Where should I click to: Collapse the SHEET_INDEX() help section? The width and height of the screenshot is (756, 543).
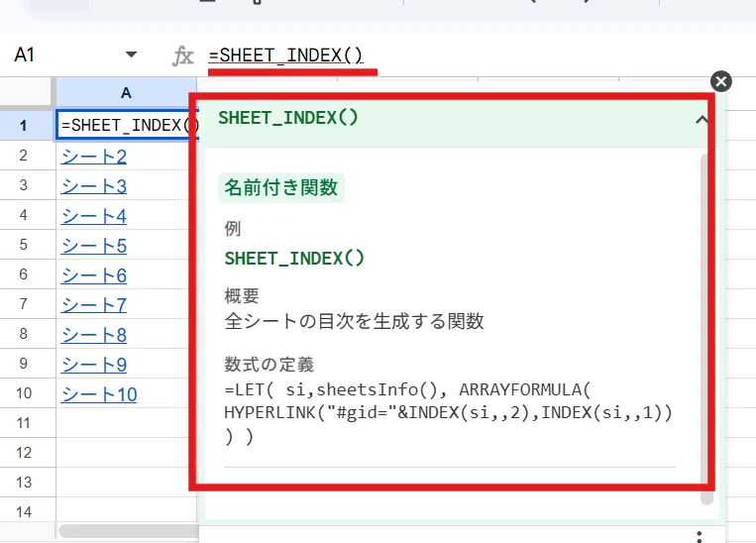pyautogui.click(x=702, y=120)
